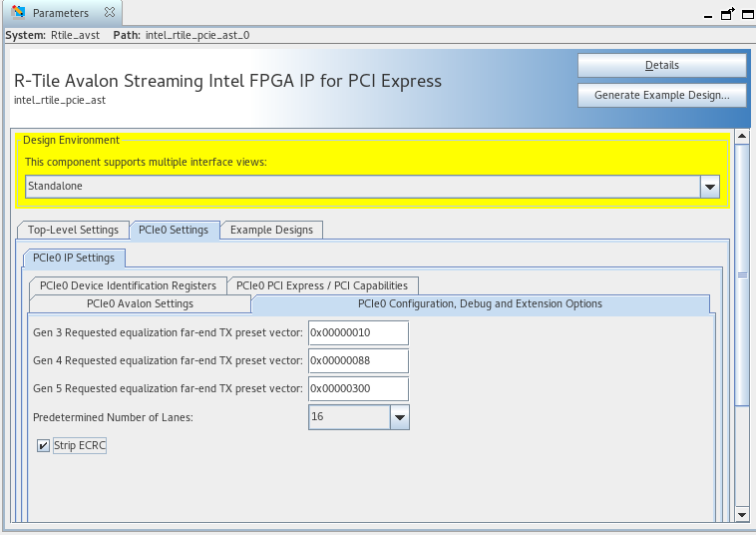Open the Example Designs tab
756x535 pixels.
(271, 230)
